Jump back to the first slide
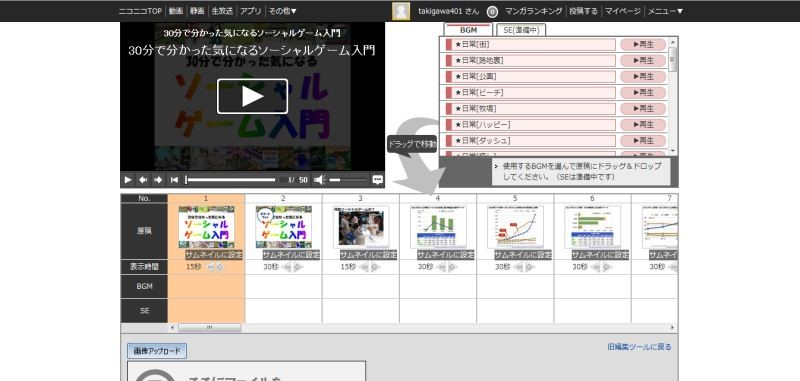Viewport: 800px width, 381px height. tap(174, 180)
